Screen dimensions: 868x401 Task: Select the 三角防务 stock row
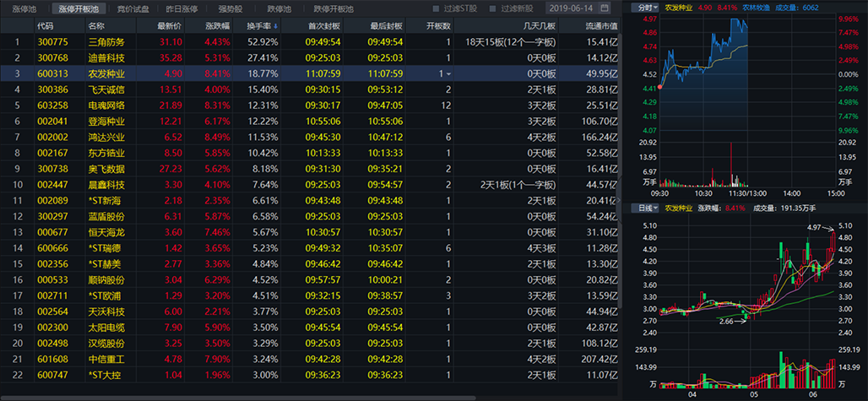tap(309, 42)
